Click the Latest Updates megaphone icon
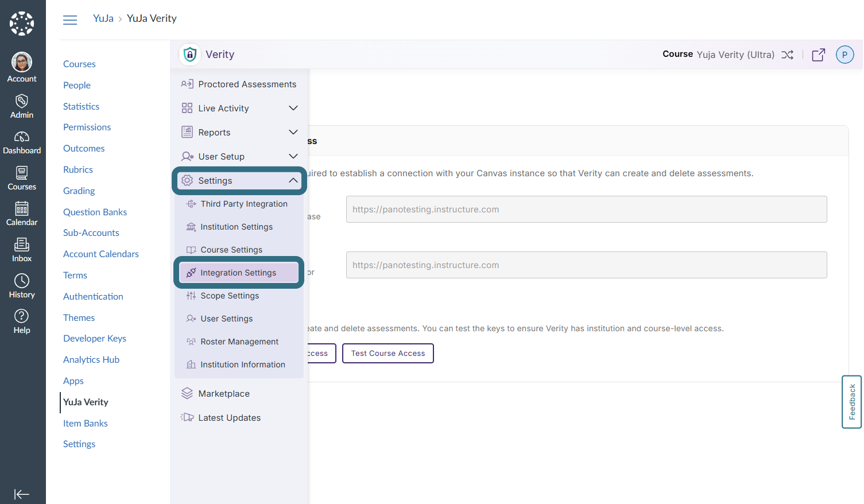 point(187,417)
